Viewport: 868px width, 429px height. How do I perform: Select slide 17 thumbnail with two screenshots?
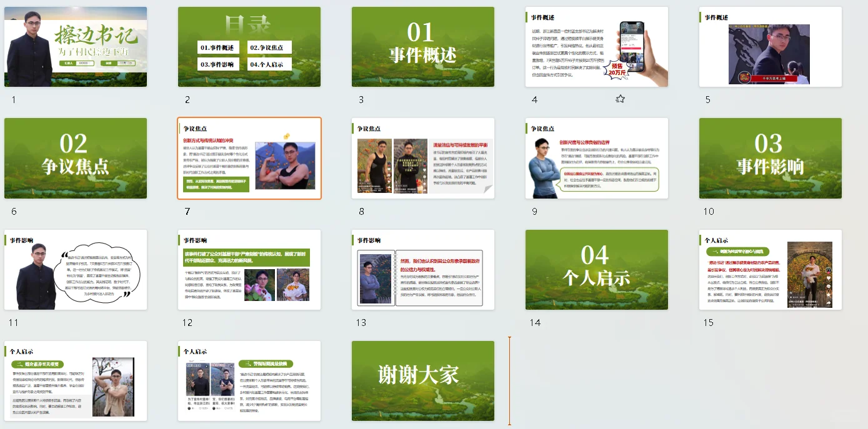249,381
